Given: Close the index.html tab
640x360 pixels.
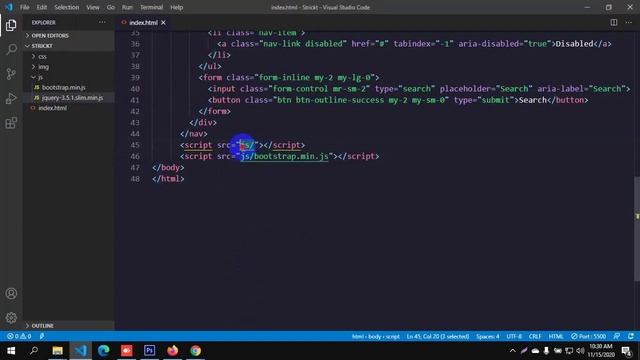Looking at the screenshot, I should pyautogui.click(x=163, y=22).
